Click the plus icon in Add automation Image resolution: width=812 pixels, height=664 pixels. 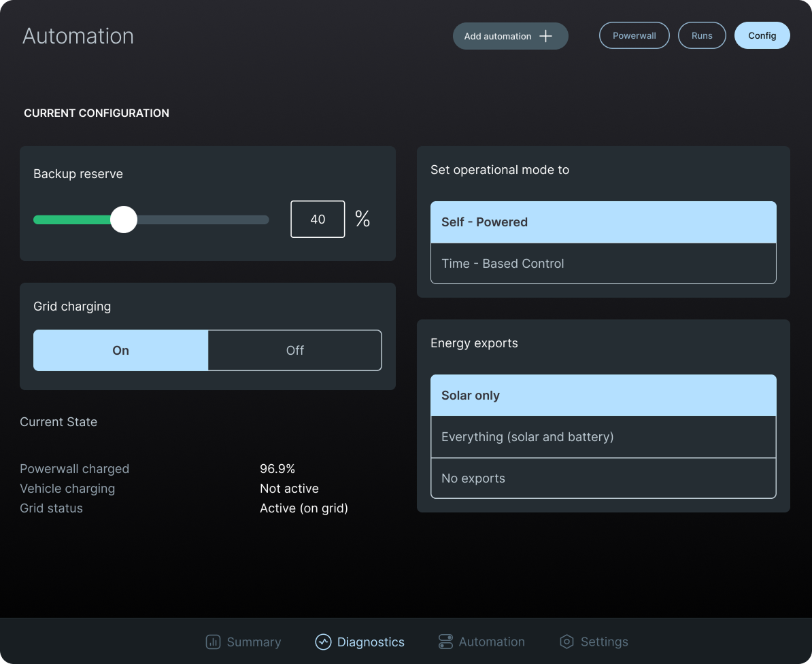pyautogui.click(x=545, y=36)
